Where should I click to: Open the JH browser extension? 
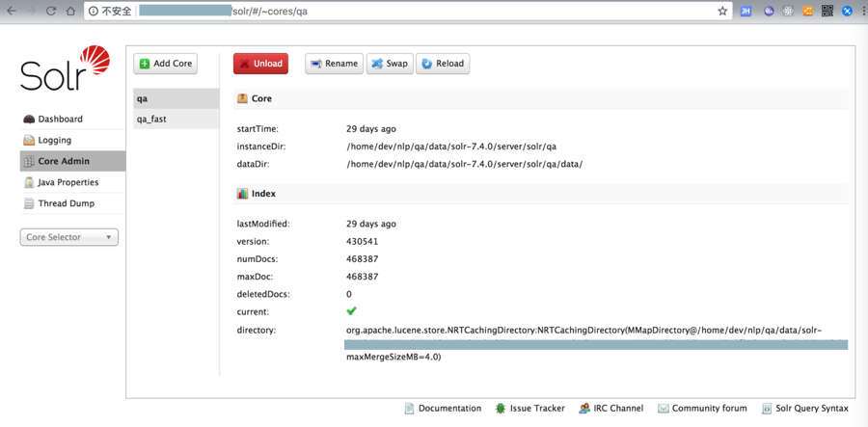tap(746, 11)
